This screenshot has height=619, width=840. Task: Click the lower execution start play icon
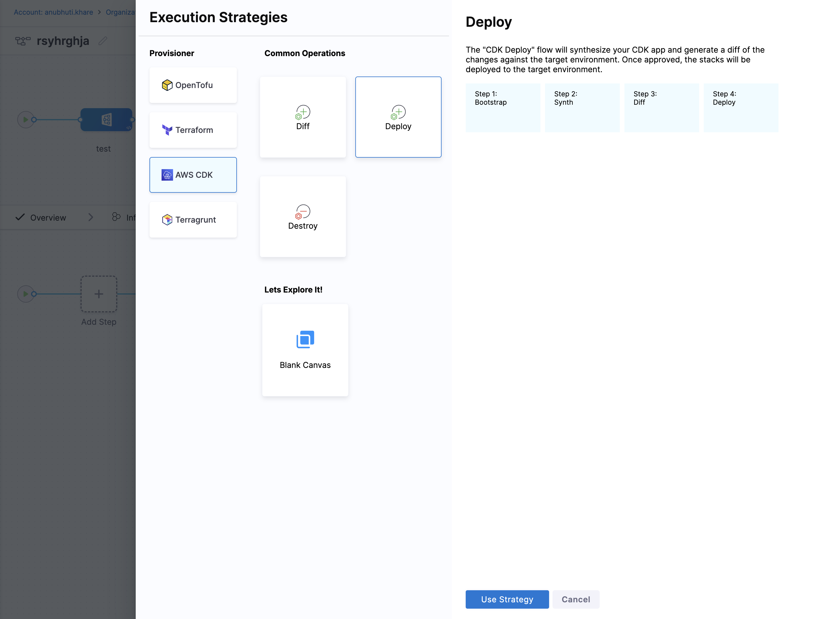26,294
